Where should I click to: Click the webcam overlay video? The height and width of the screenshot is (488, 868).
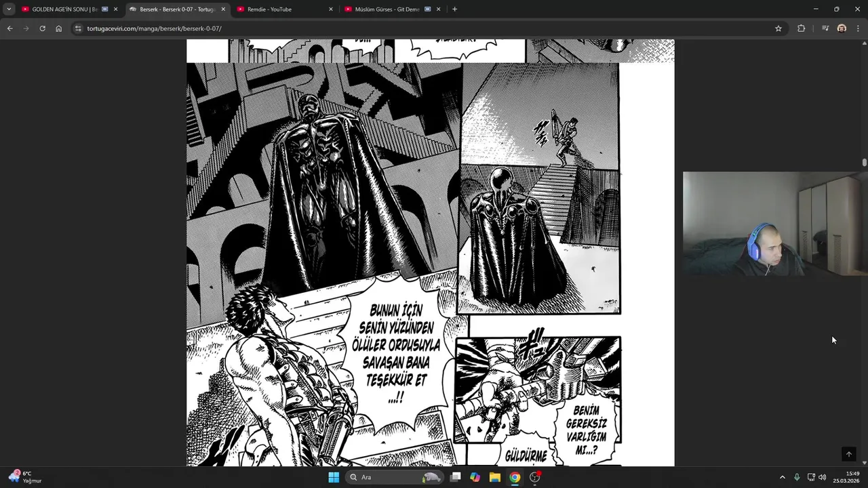click(x=775, y=224)
